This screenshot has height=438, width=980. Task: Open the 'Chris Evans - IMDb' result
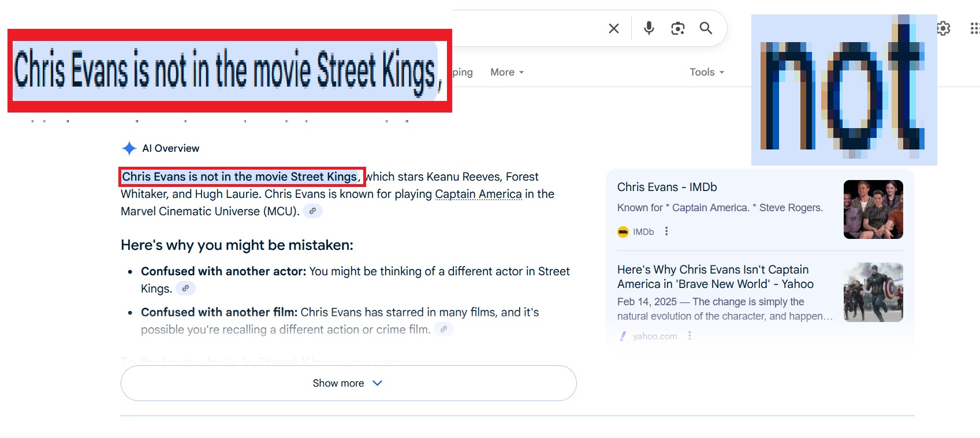click(x=667, y=187)
